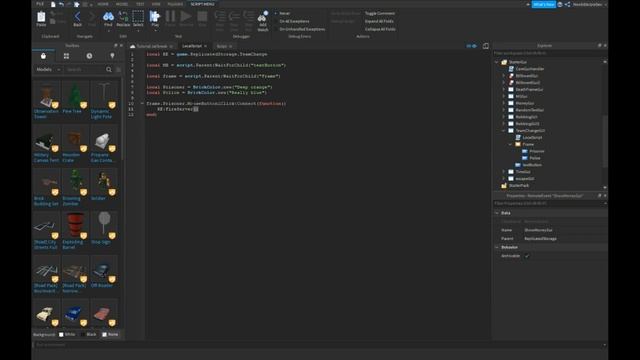Click the What's New button
The height and width of the screenshot is (360, 640).
click(x=543, y=4)
